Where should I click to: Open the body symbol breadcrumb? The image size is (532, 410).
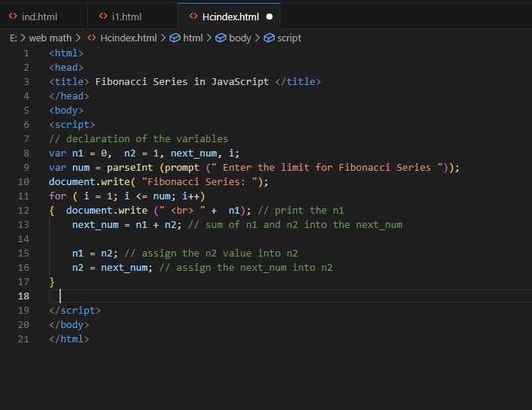[240, 38]
